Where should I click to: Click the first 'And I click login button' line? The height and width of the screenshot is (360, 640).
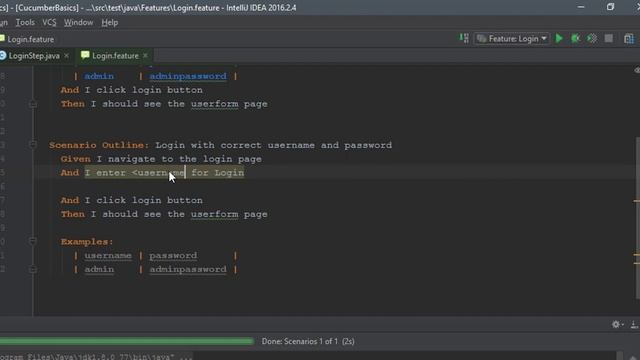(x=131, y=90)
